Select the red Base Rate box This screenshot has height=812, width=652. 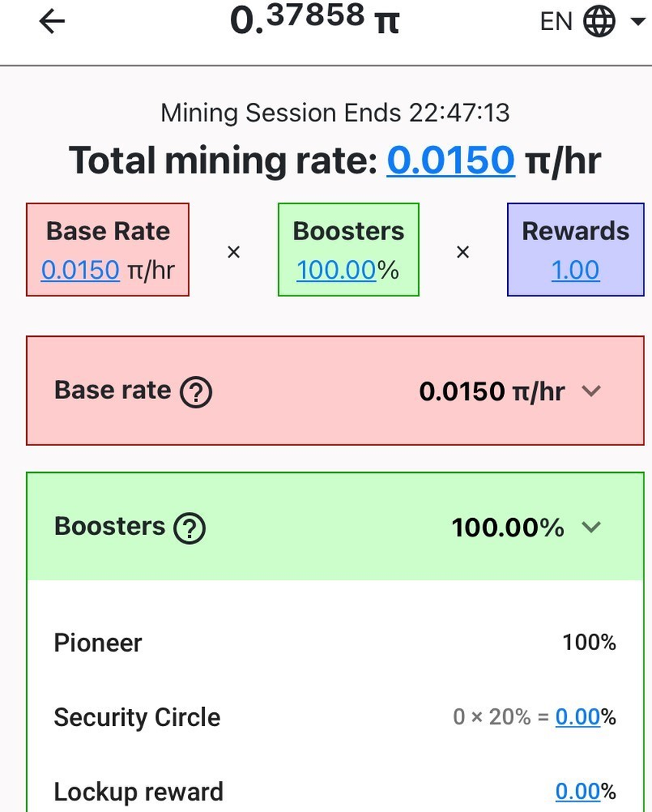(107, 249)
